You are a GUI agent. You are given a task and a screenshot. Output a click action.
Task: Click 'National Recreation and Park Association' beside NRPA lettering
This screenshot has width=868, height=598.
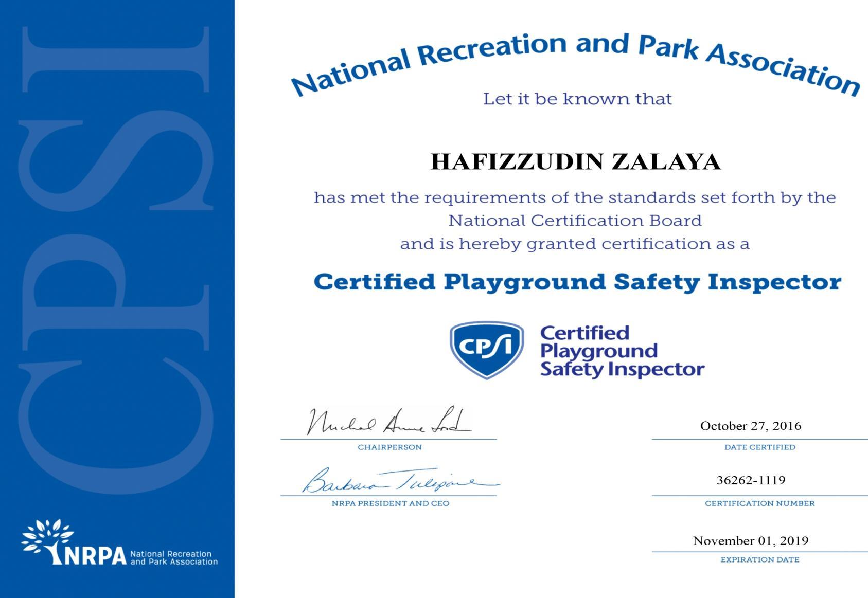click(174, 558)
